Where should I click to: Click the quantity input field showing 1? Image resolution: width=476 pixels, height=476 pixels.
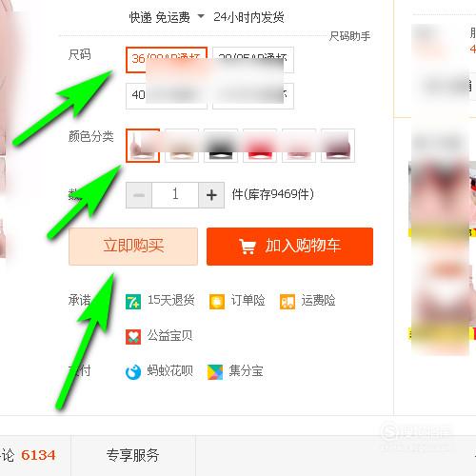pyautogui.click(x=175, y=195)
